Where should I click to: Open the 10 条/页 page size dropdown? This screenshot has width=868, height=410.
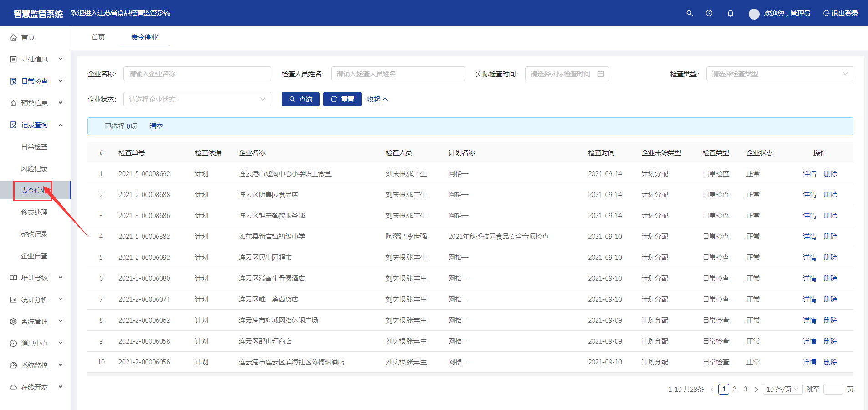point(782,389)
